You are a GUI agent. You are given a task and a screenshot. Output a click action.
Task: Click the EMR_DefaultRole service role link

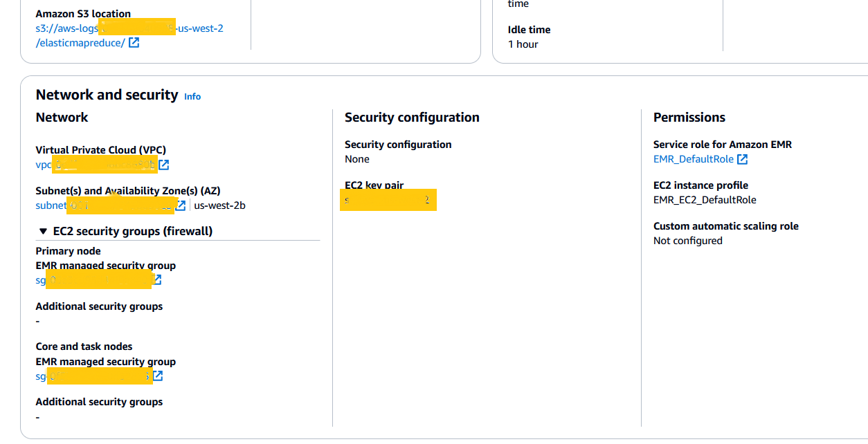click(693, 159)
